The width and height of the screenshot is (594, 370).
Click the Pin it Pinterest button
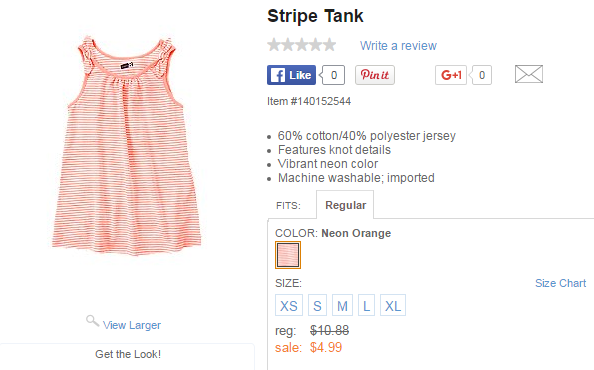pos(375,75)
